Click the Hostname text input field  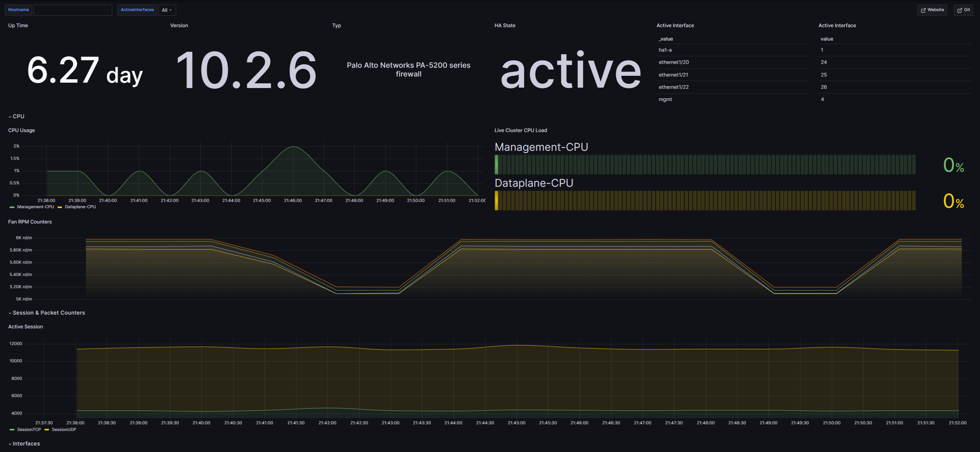pos(72,10)
